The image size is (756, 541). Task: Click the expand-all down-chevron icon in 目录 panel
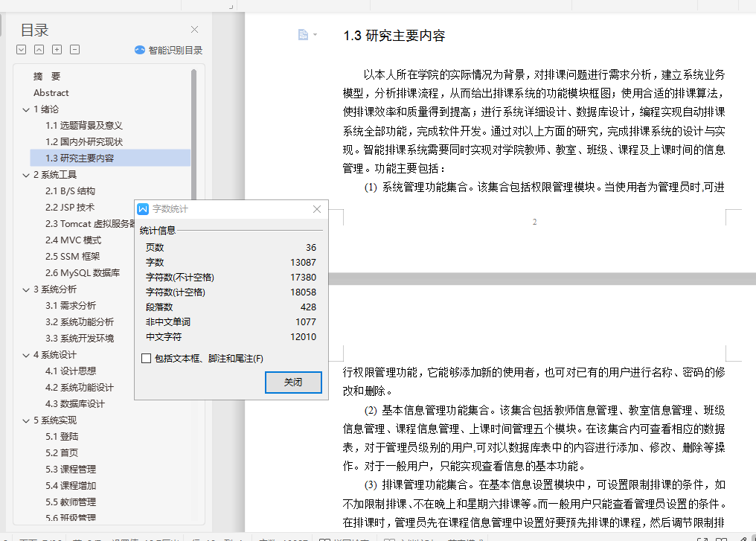point(22,50)
